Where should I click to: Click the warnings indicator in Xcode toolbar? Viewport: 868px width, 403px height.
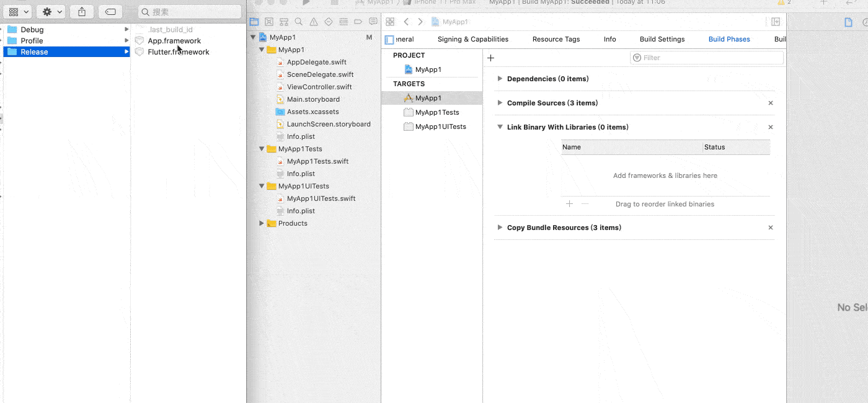784,2
